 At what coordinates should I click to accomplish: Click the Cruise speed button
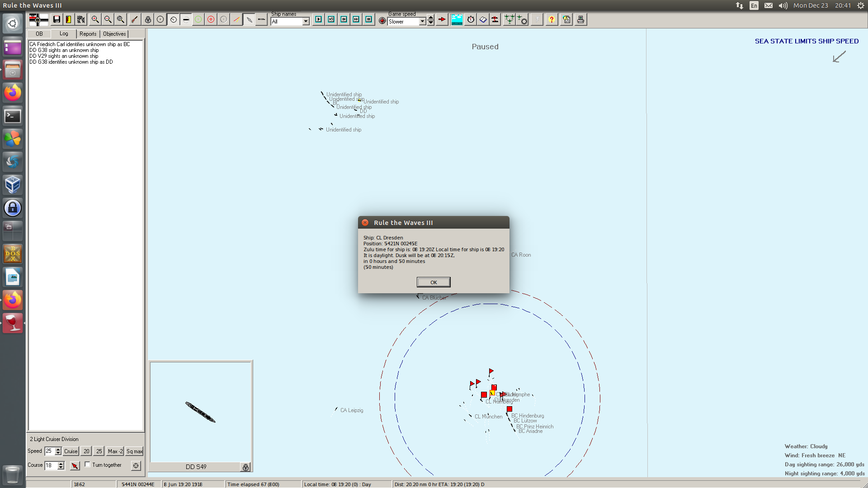click(x=71, y=451)
